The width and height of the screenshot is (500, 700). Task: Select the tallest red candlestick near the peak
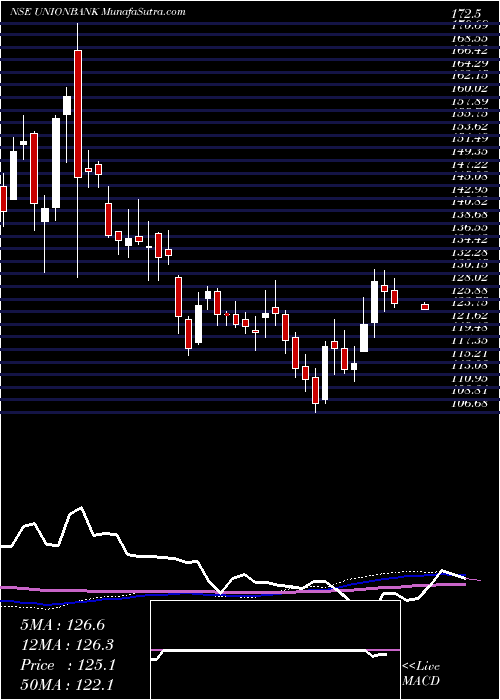(x=78, y=114)
